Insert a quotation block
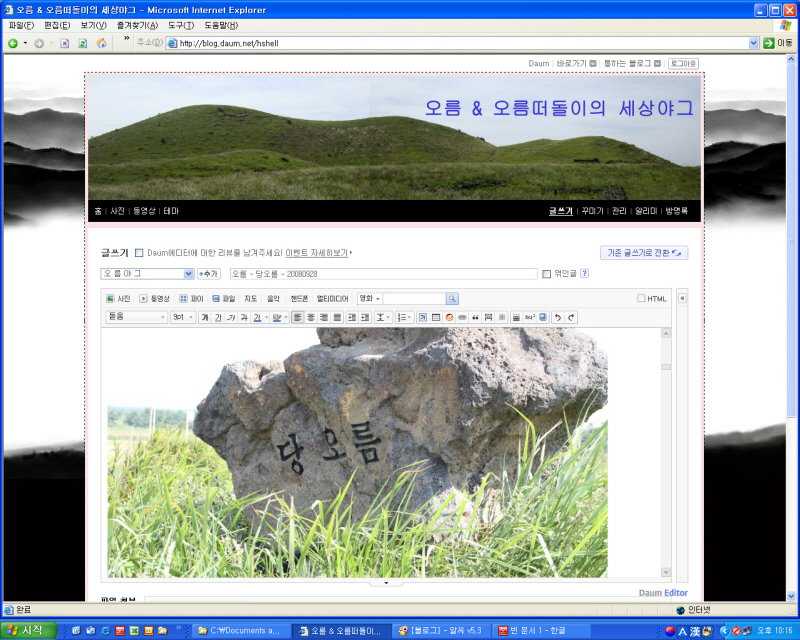Screen dimensions: 800x640 [x=476, y=317]
